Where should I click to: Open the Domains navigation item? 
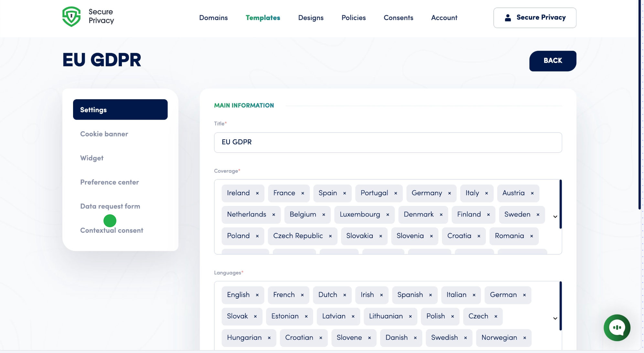213,18
